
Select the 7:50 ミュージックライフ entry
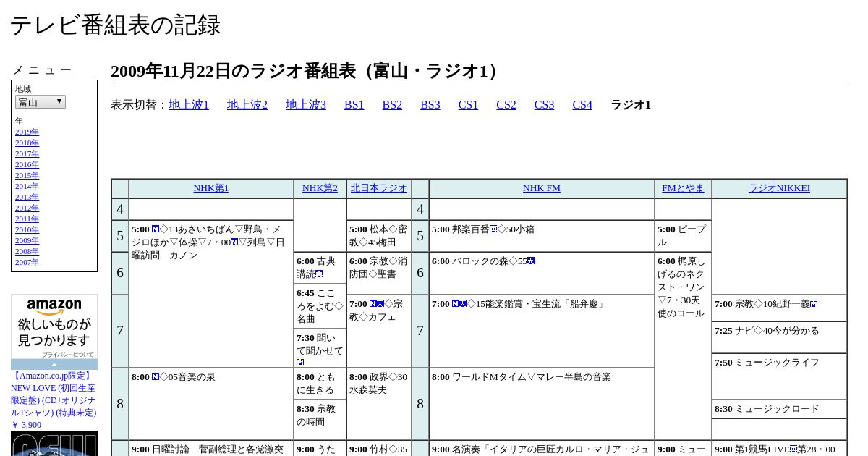[767, 363]
